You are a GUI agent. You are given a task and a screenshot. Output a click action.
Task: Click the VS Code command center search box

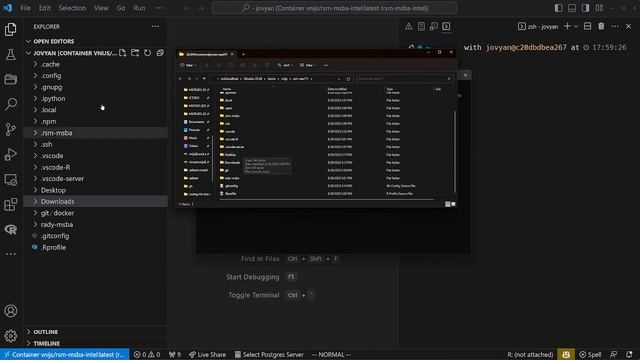point(334,8)
